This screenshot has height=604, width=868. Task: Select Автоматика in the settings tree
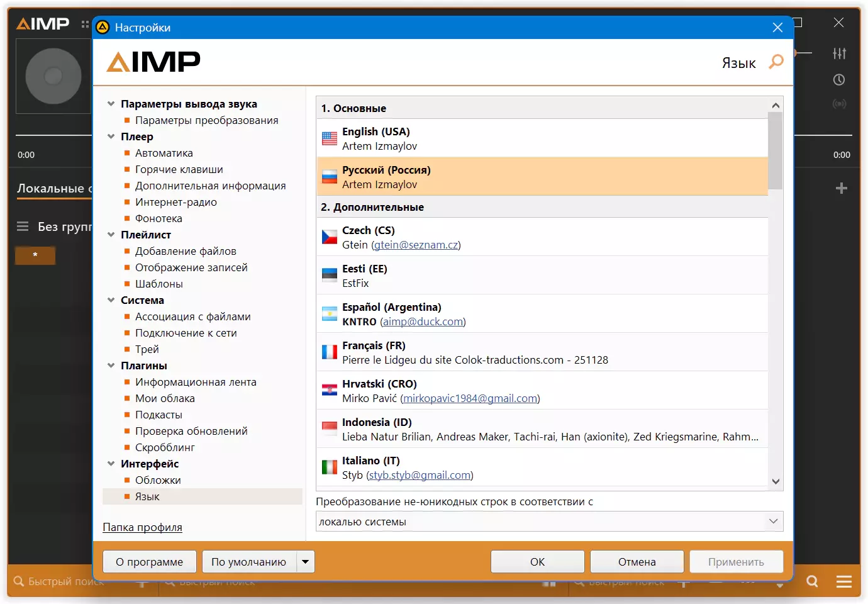164,153
